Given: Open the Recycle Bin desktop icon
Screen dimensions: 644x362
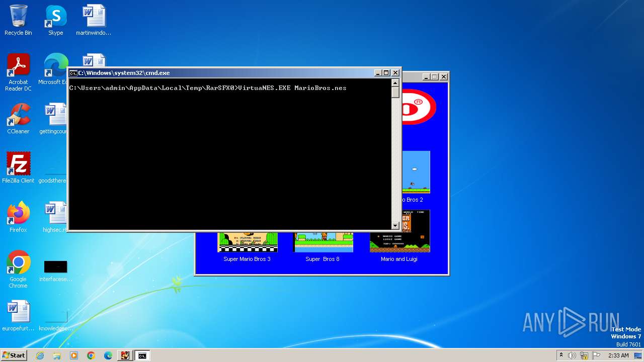Looking at the screenshot, I should (x=18, y=20).
